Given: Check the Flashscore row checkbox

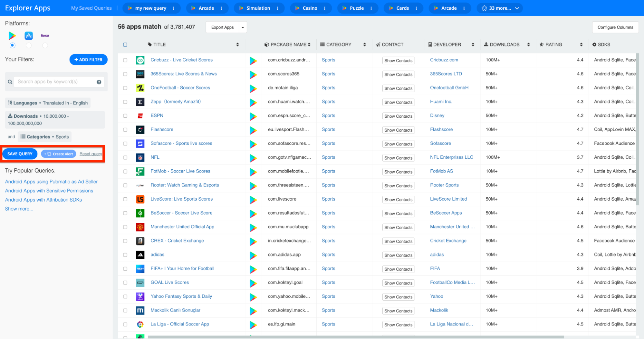Looking at the screenshot, I should tap(125, 130).
